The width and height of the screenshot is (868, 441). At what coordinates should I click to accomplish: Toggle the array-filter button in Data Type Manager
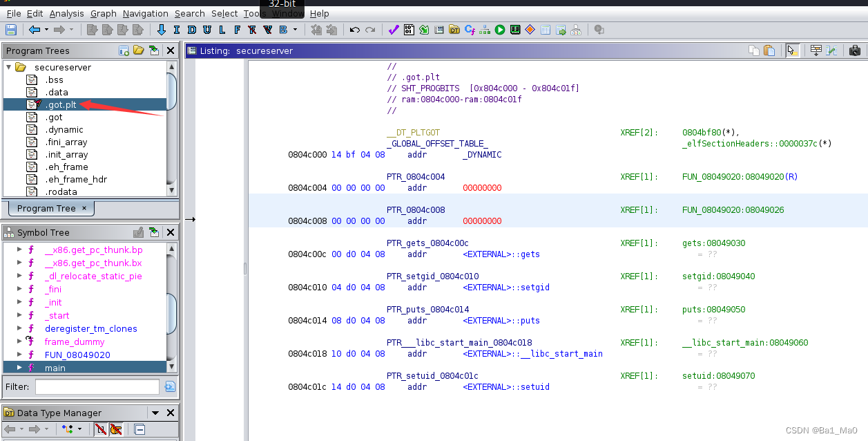coord(100,429)
